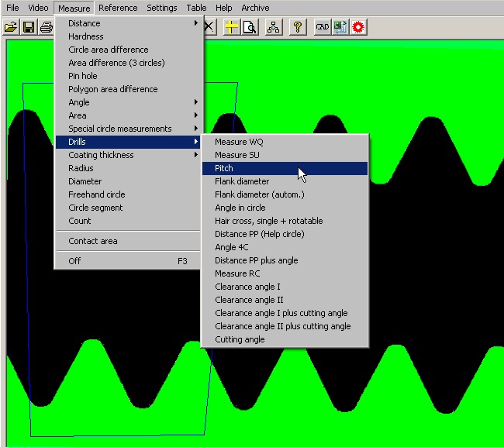
Task: Select Clearance angle II plus cutting angle
Action: click(x=282, y=326)
